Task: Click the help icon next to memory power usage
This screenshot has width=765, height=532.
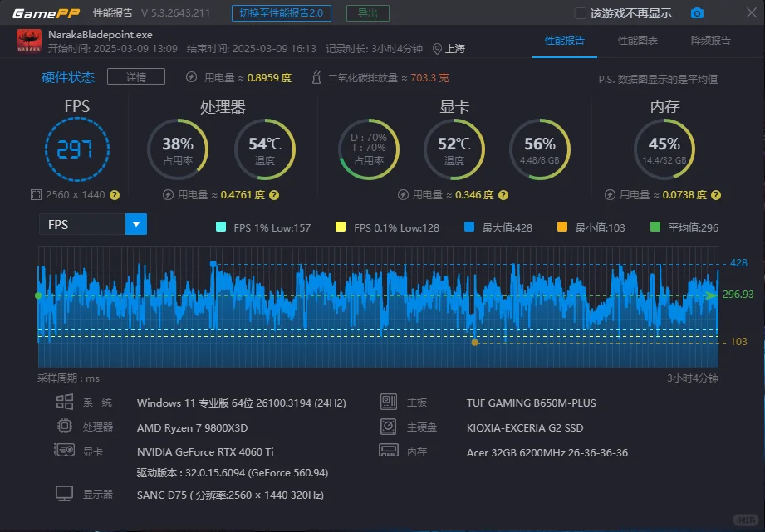Action: click(716, 195)
